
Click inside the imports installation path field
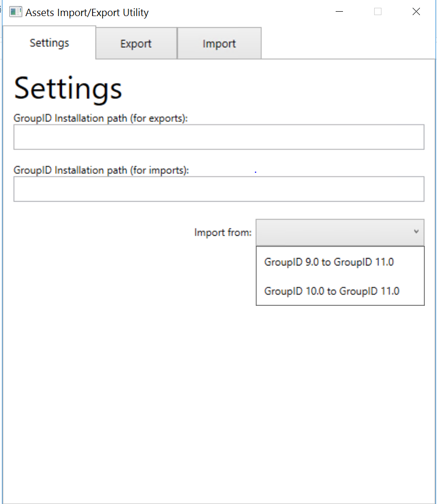(x=219, y=189)
